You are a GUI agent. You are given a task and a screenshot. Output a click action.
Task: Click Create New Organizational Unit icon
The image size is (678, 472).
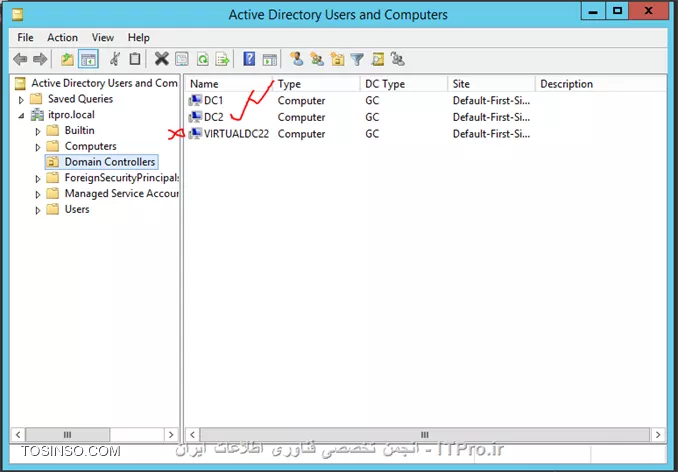pos(337,59)
